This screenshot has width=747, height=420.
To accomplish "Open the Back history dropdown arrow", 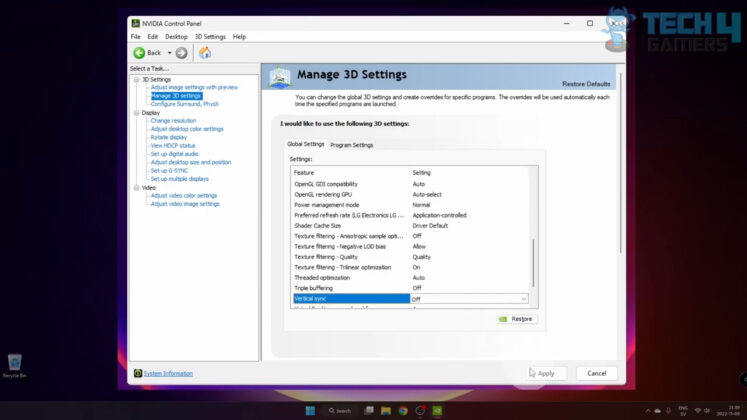I will [169, 52].
